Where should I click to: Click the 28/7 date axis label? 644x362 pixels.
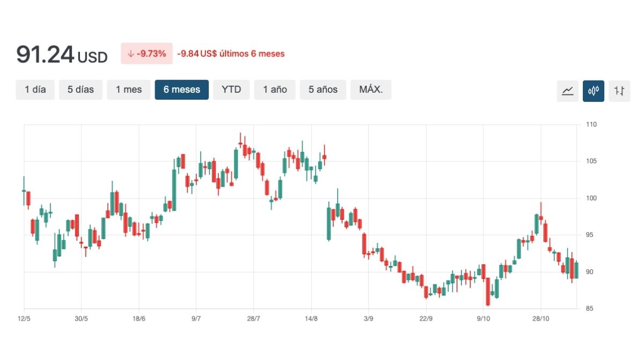(253, 319)
